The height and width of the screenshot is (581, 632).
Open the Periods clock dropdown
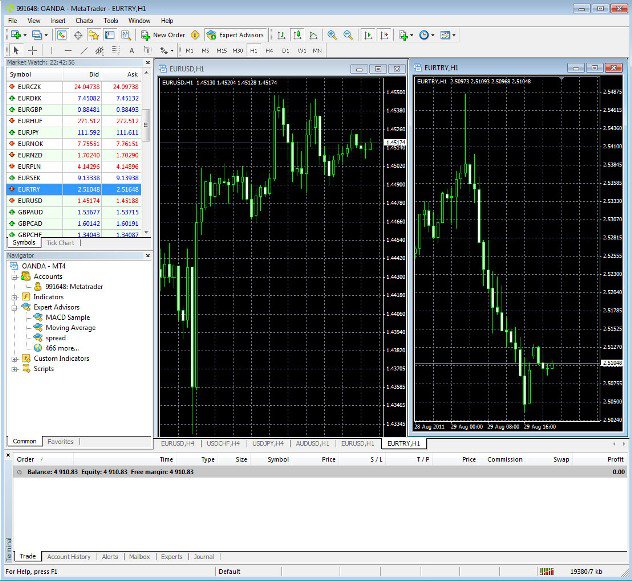(426, 35)
